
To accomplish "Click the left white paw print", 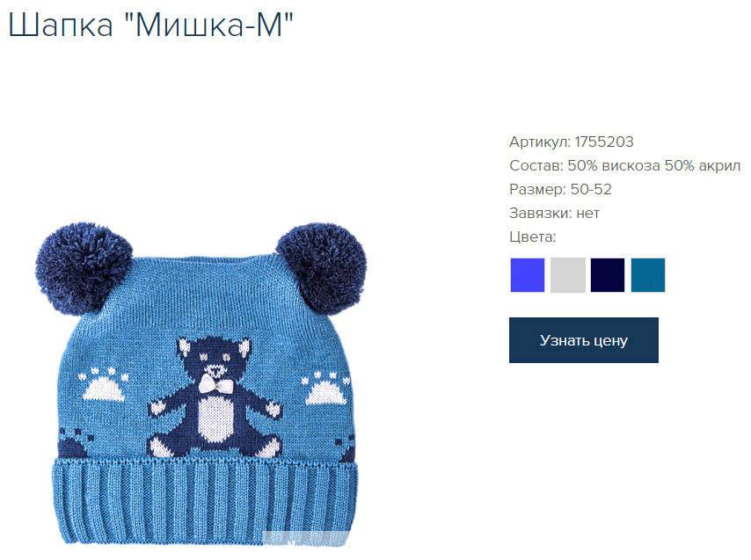I will (103, 384).
